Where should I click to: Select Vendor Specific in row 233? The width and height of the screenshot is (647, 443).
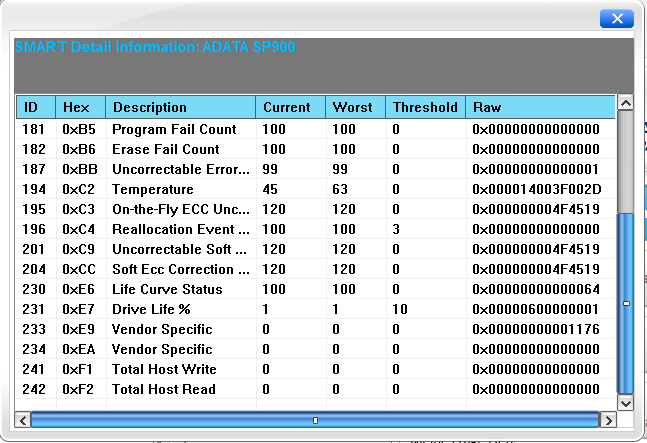tap(162, 329)
